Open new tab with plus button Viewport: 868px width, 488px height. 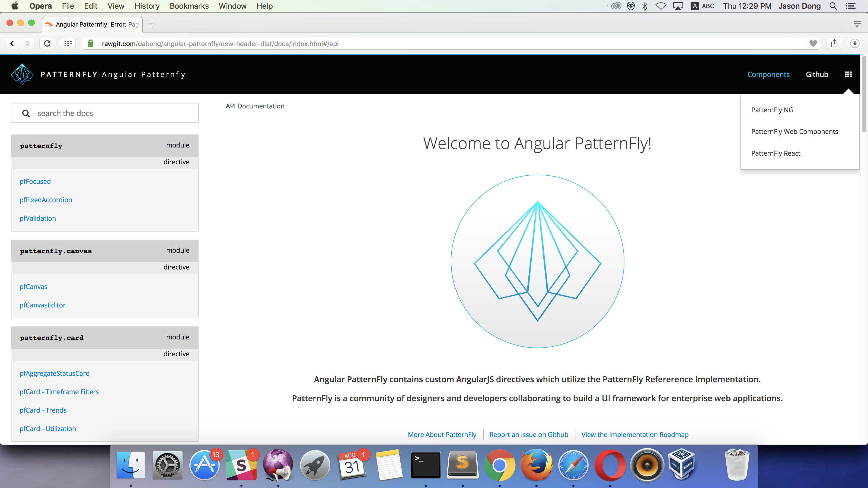pos(152,24)
